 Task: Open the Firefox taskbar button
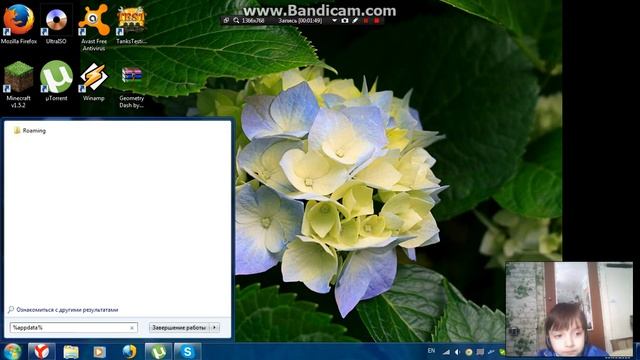coord(129,351)
